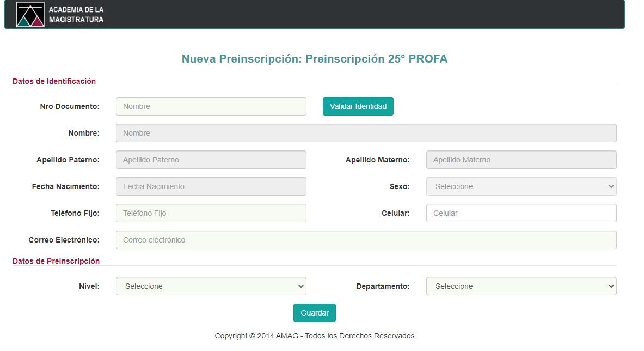Click the Nivel dropdown chevron arrow
Viewport: 644px width, 351px height.
click(300, 287)
